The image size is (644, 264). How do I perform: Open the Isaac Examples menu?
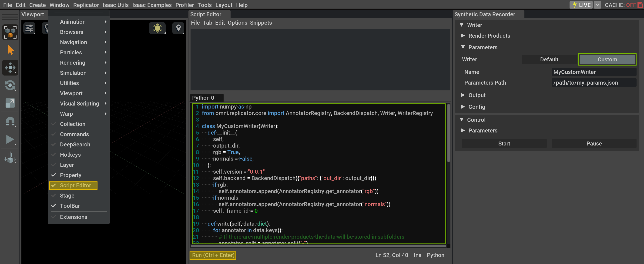coord(152,5)
